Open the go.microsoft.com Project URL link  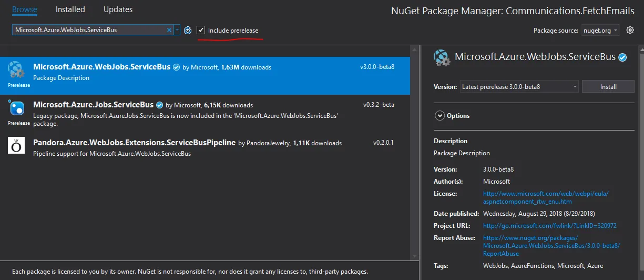point(549,226)
